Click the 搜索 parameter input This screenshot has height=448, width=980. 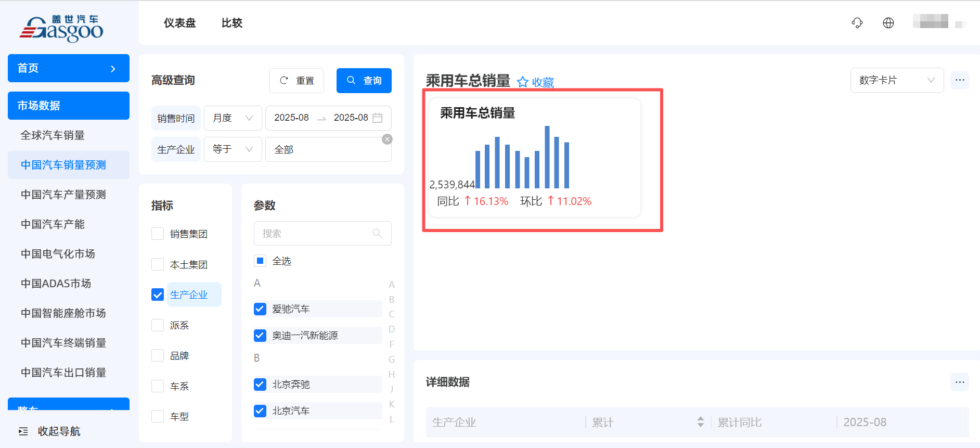coord(323,234)
